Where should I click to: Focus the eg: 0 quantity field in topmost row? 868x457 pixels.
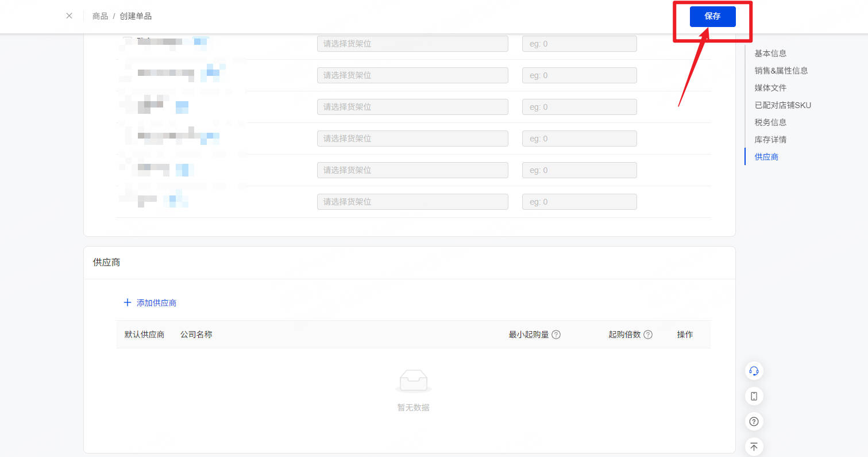[579, 44]
